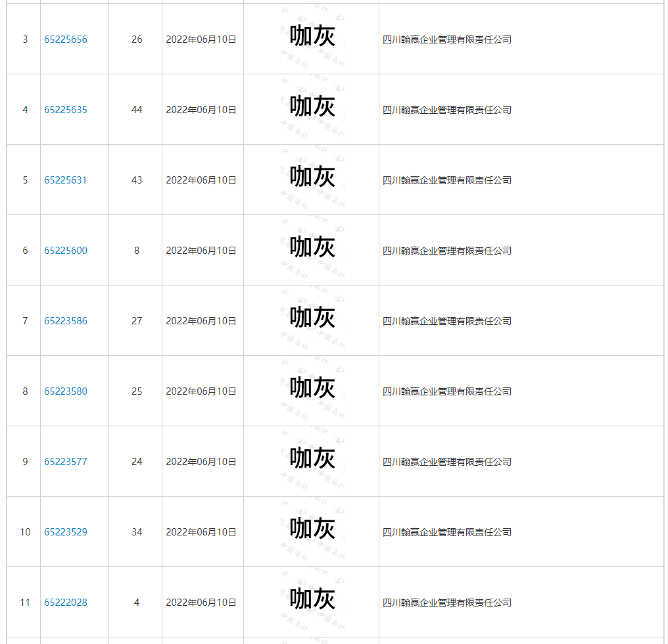Click the date 2022年06月10日 in row 3
The width and height of the screenshot is (668, 644).
click(201, 39)
